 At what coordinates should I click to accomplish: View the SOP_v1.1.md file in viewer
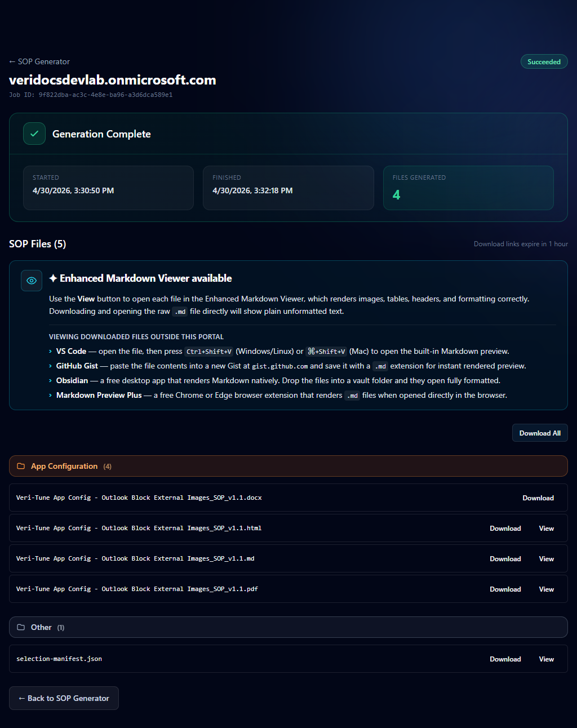[547, 559]
